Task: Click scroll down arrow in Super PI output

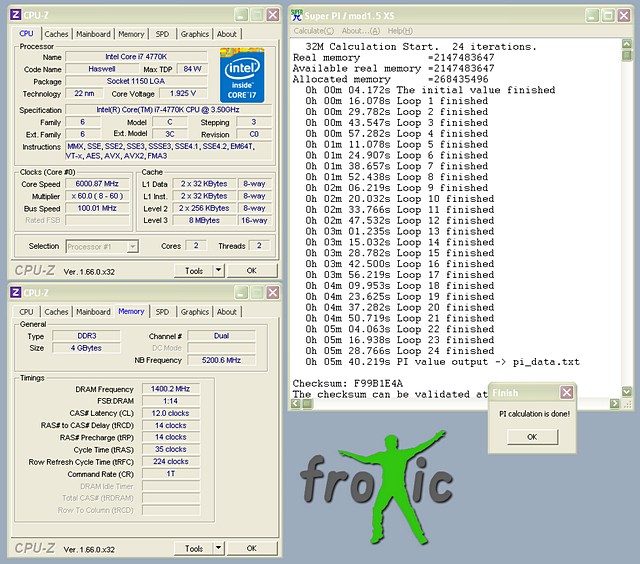Action: [627, 392]
